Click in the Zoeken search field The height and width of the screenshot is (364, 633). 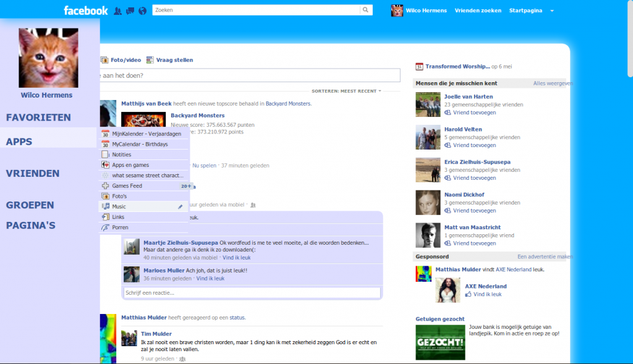tap(256, 10)
